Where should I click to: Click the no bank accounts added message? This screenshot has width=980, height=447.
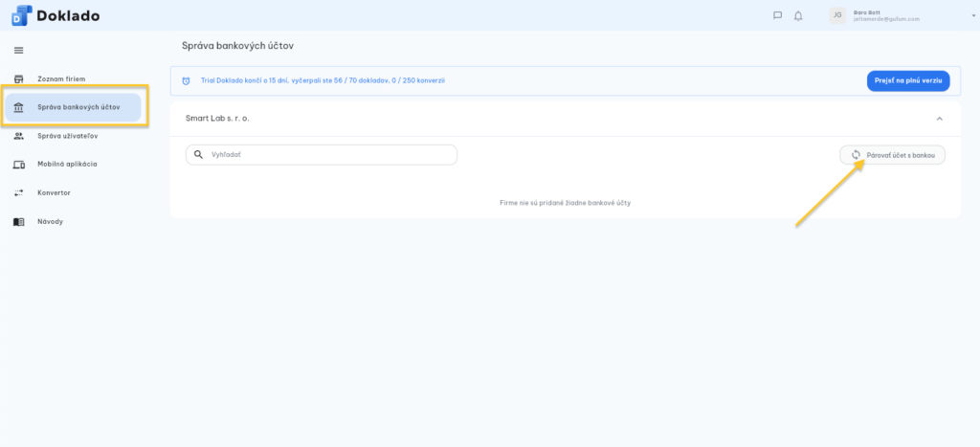coord(565,203)
